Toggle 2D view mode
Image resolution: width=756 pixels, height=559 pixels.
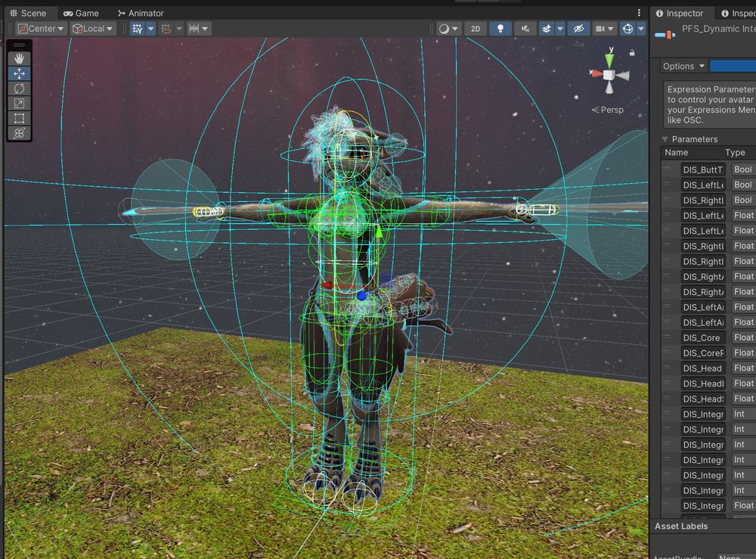pyautogui.click(x=476, y=29)
